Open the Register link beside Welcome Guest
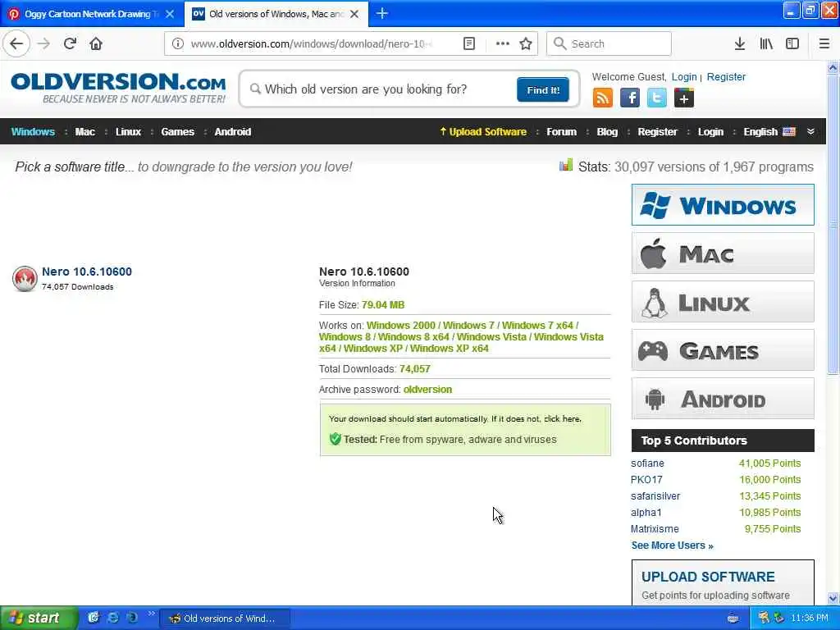840x630 pixels. pos(726,76)
